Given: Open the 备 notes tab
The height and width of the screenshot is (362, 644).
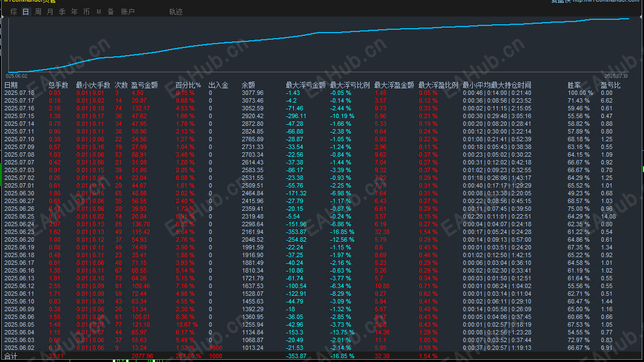Looking at the screenshot, I should [110, 12].
